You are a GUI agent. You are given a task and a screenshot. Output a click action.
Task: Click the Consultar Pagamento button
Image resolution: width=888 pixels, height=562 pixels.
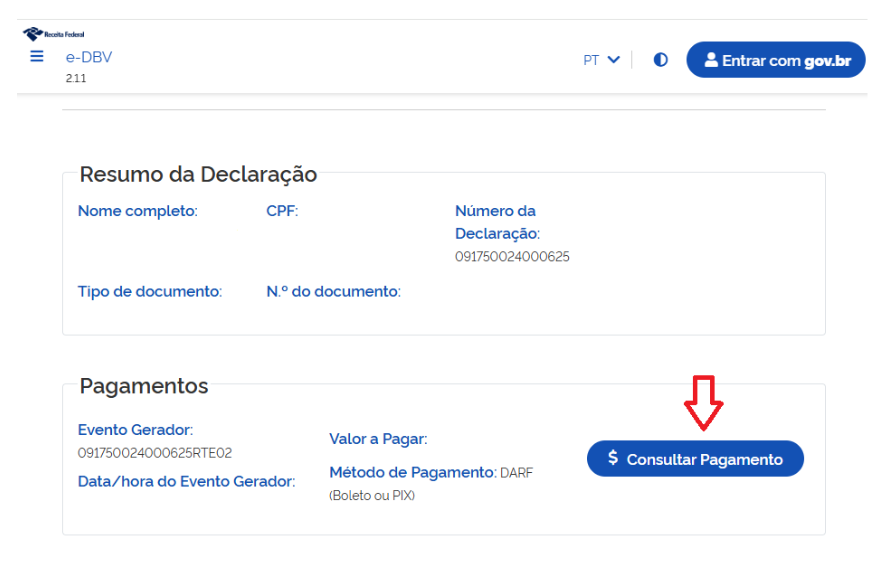695,459
